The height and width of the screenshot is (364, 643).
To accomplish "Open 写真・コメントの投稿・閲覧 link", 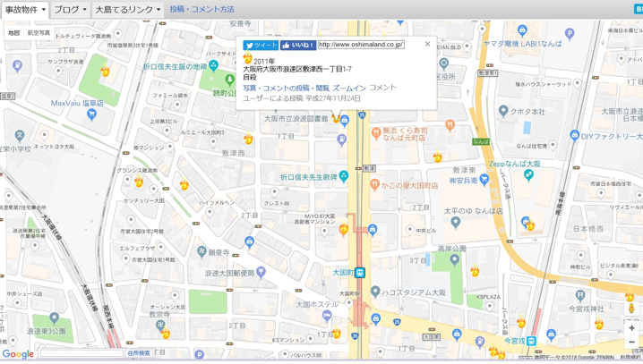I will pos(286,88).
